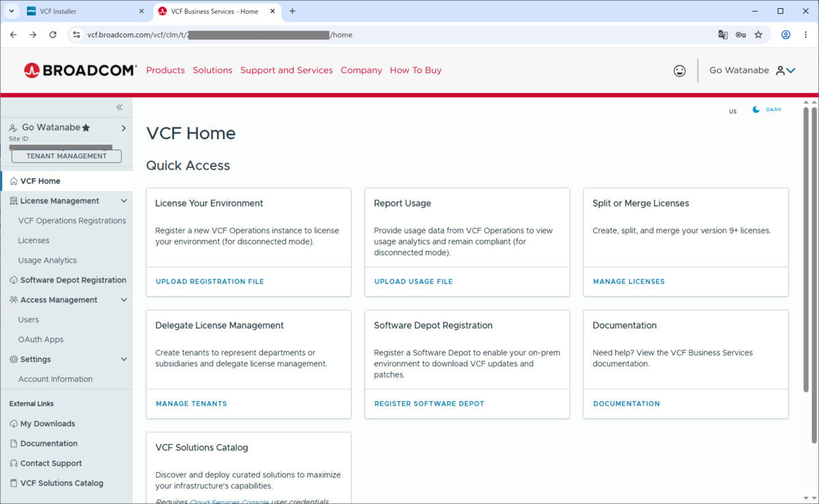Click MANAGE TENANTS link

point(191,404)
